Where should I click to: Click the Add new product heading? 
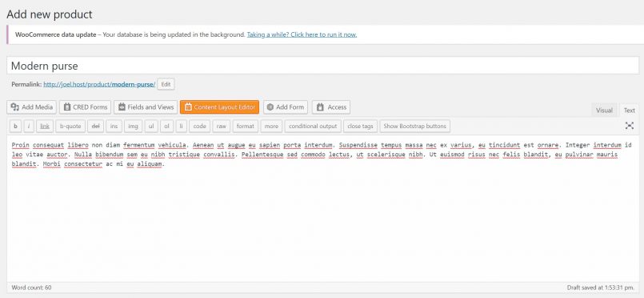pos(50,14)
